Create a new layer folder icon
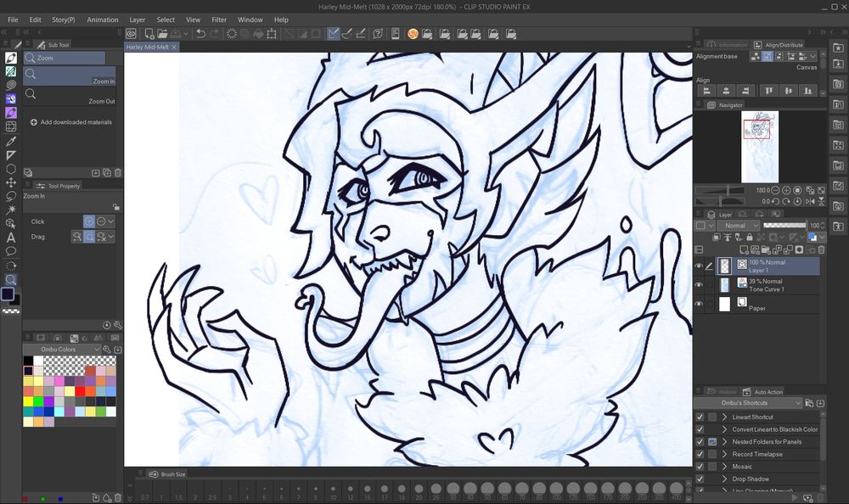The width and height of the screenshot is (849, 504). pos(766,249)
